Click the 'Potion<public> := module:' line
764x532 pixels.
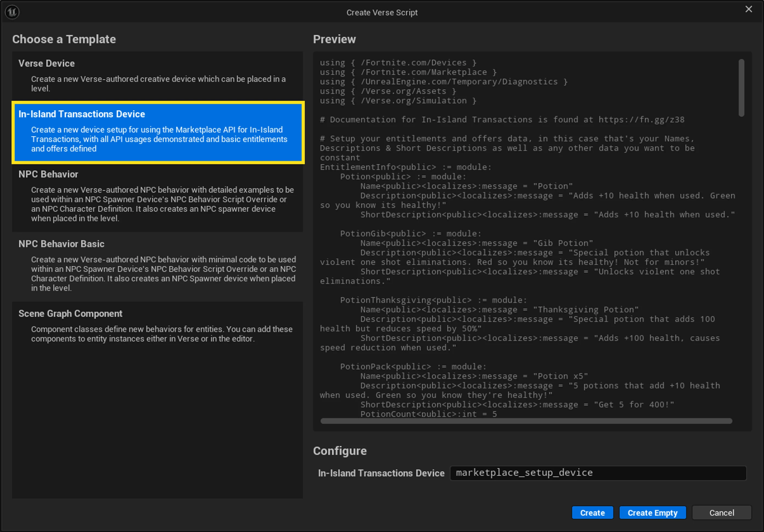(403, 177)
